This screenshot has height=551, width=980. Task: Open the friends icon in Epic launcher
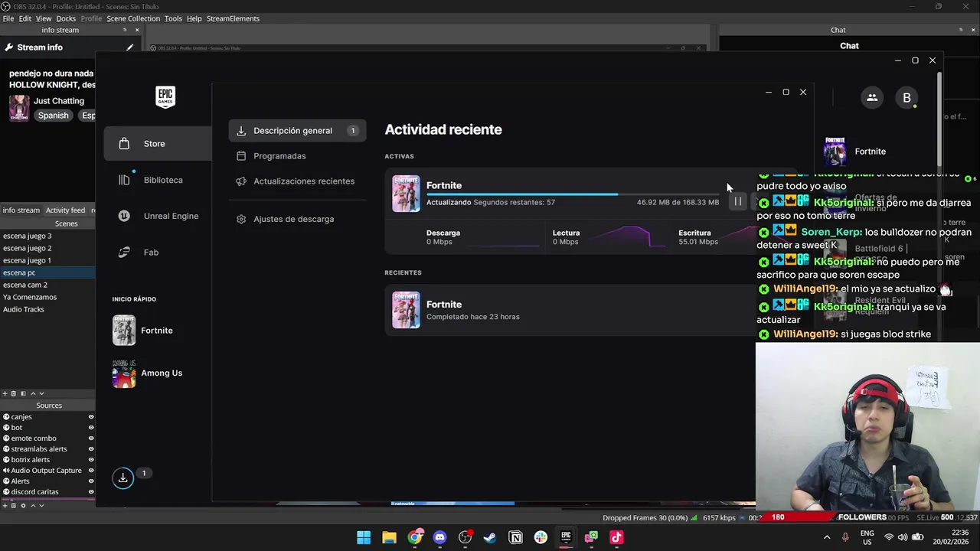(x=872, y=97)
